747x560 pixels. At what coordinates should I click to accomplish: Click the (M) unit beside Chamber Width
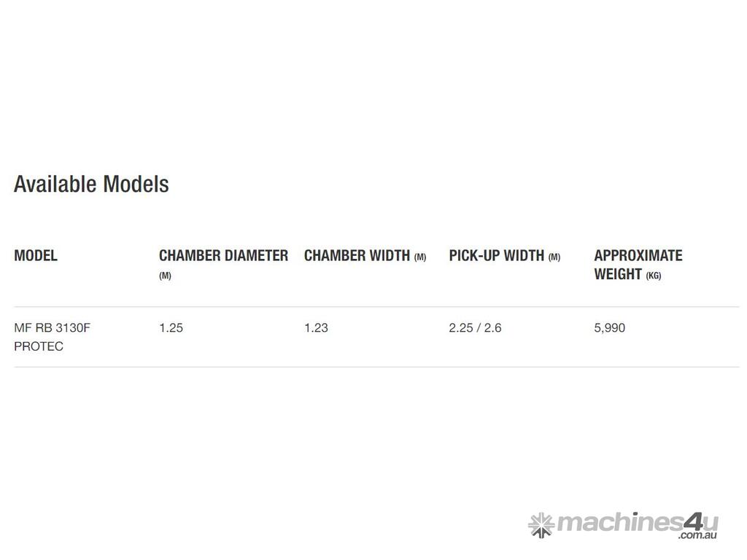420,257
